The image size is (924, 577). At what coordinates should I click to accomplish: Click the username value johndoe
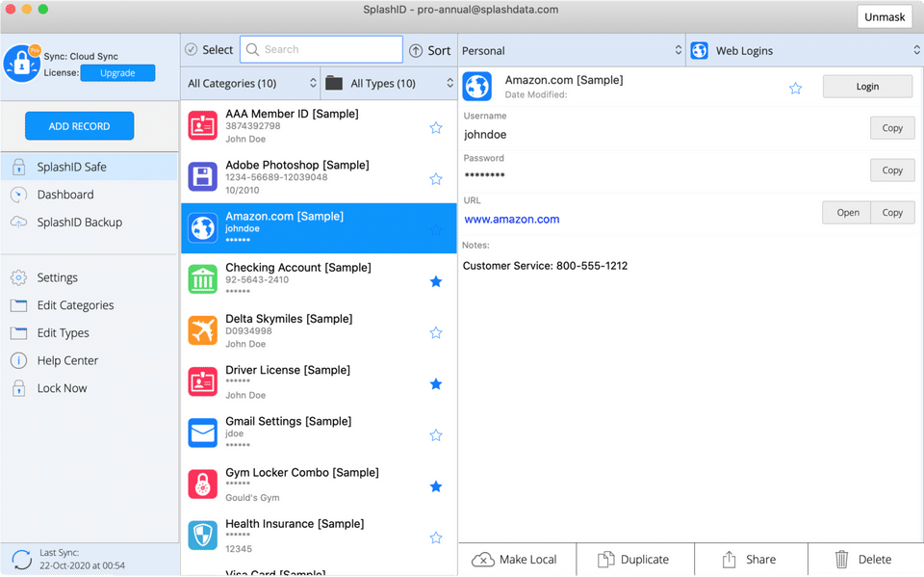click(485, 135)
